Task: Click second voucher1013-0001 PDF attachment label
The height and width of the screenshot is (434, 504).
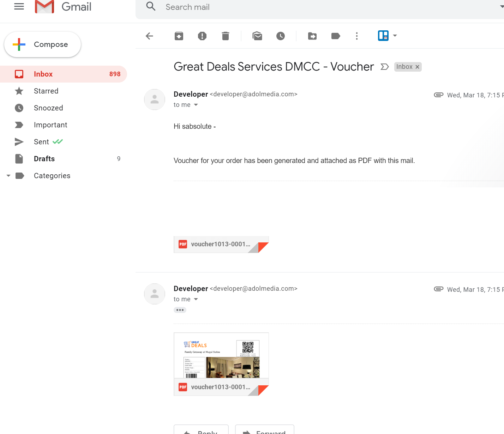Action: (221, 387)
